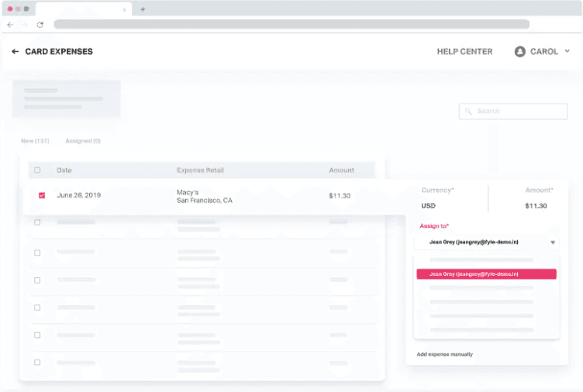Click the Date column header
The width and height of the screenshot is (583, 392).
coord(64,170)
